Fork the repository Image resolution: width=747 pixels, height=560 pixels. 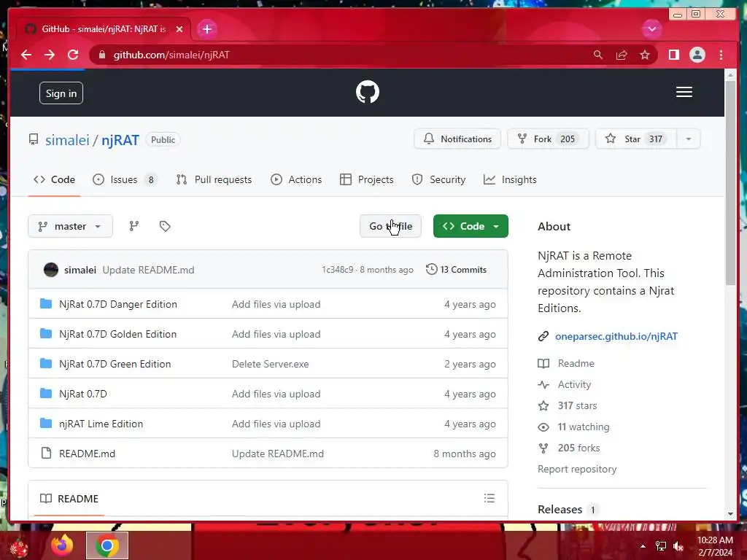point(548,139)
